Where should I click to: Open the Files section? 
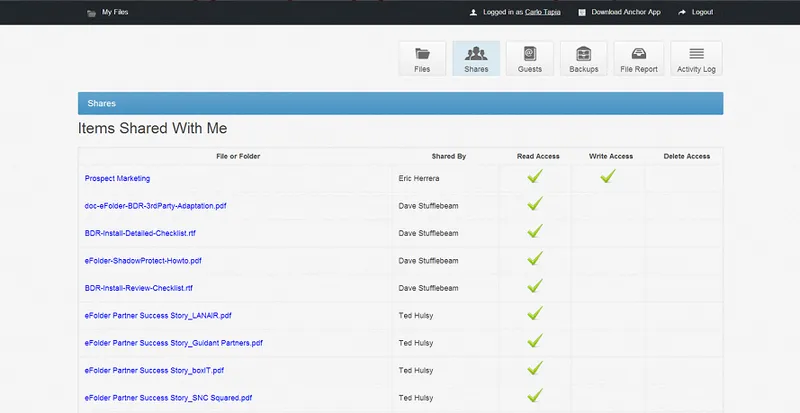[x=422, y=59]
